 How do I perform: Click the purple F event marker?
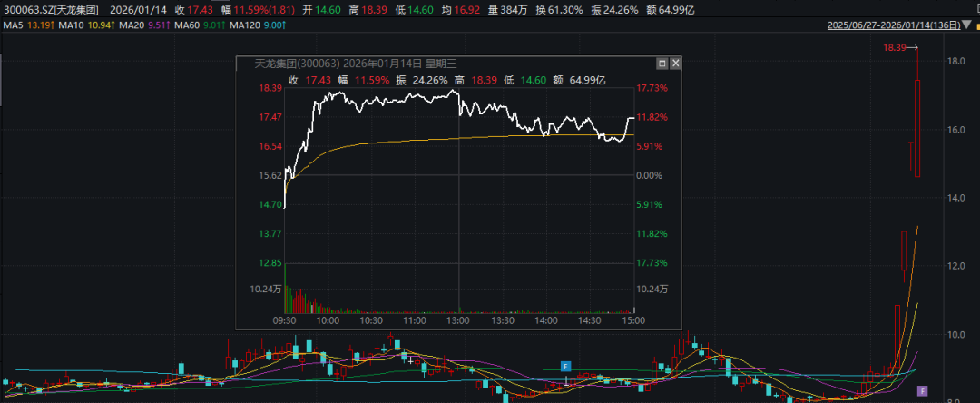coord(922,390)
